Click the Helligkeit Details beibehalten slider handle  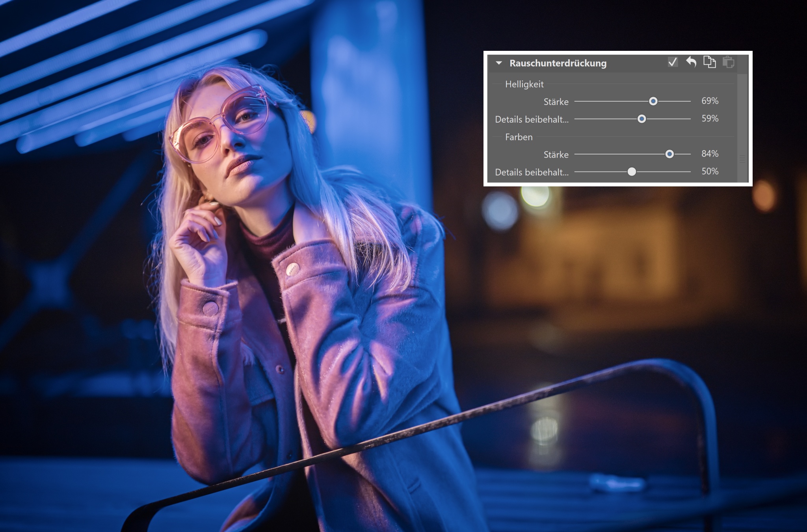click(x=642, y=119)
